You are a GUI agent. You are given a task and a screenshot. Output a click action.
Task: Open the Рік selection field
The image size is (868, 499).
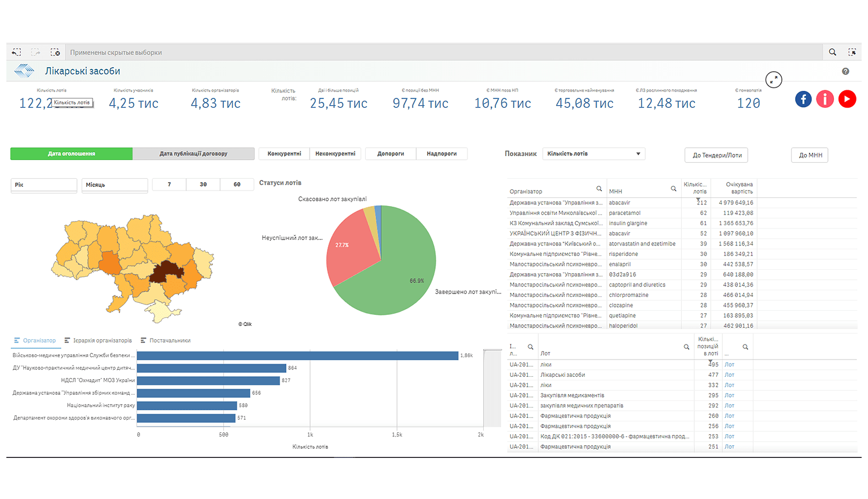click(x=43, y=185)
